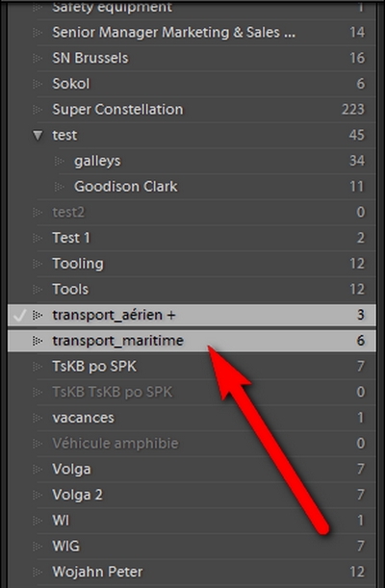Select the Senior Manager Marketing & Sales keyword
The height and width of the screenshot is (588, 385).
(x=173, y=33)
